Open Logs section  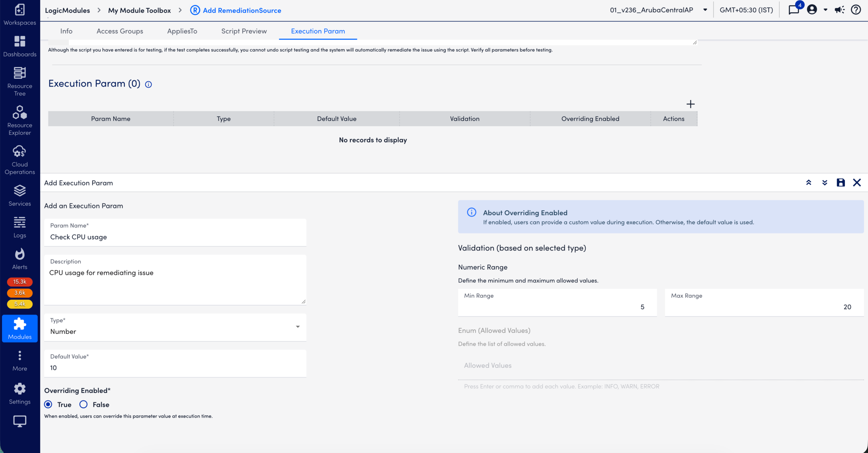click(20, 227)
